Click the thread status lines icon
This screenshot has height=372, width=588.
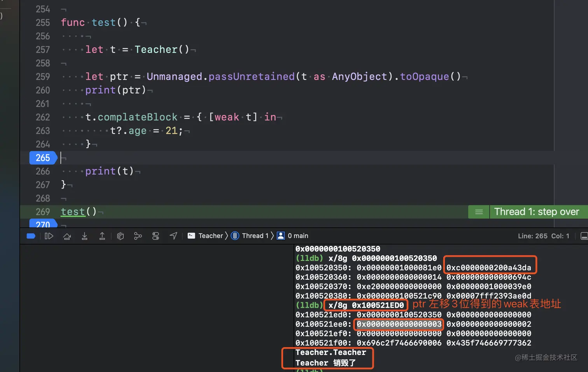click(x=479, y=212)
